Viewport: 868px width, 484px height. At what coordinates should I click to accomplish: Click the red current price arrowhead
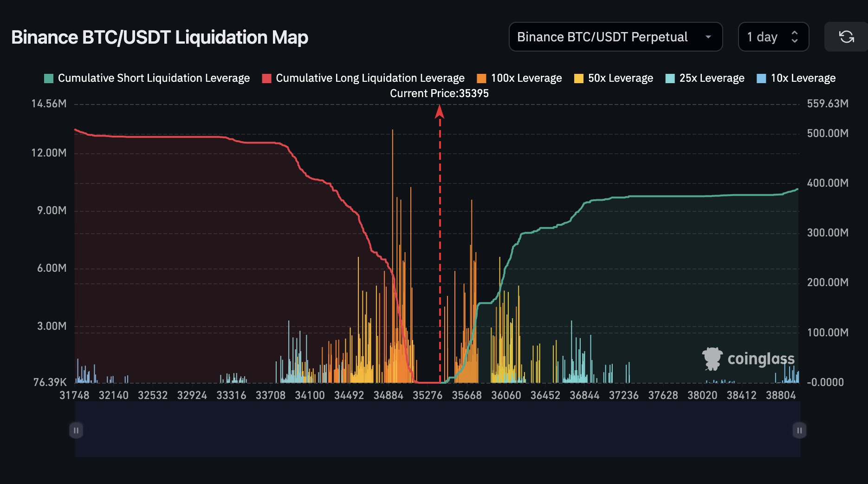pos(440,111)
